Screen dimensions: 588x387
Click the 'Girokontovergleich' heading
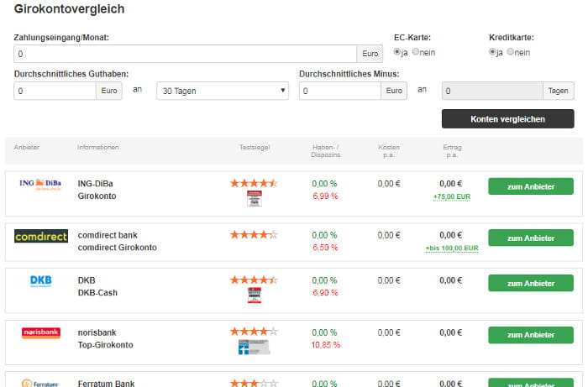pos(69,9)
